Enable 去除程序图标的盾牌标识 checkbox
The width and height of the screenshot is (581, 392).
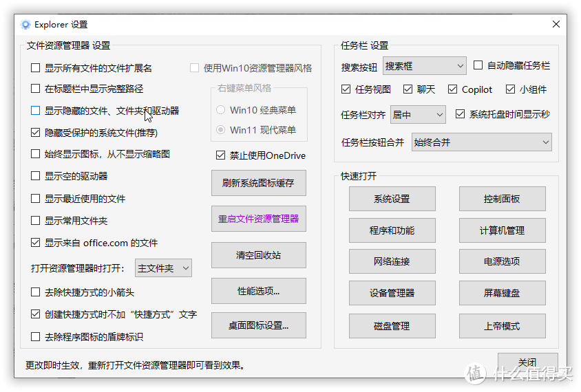pos(36,336)
